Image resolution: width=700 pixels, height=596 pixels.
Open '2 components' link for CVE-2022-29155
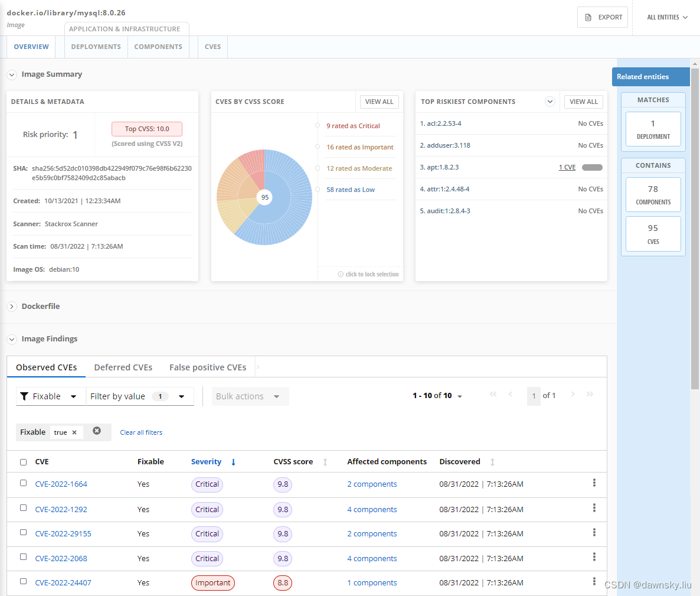[x=372, y=534]
